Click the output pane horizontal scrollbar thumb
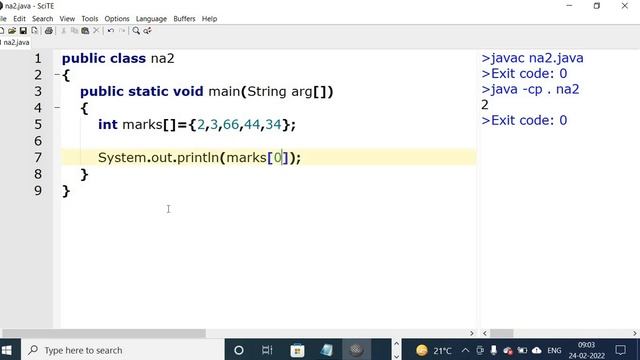The height and width of the screenshot is (360, 640). (x=502, y=333)
